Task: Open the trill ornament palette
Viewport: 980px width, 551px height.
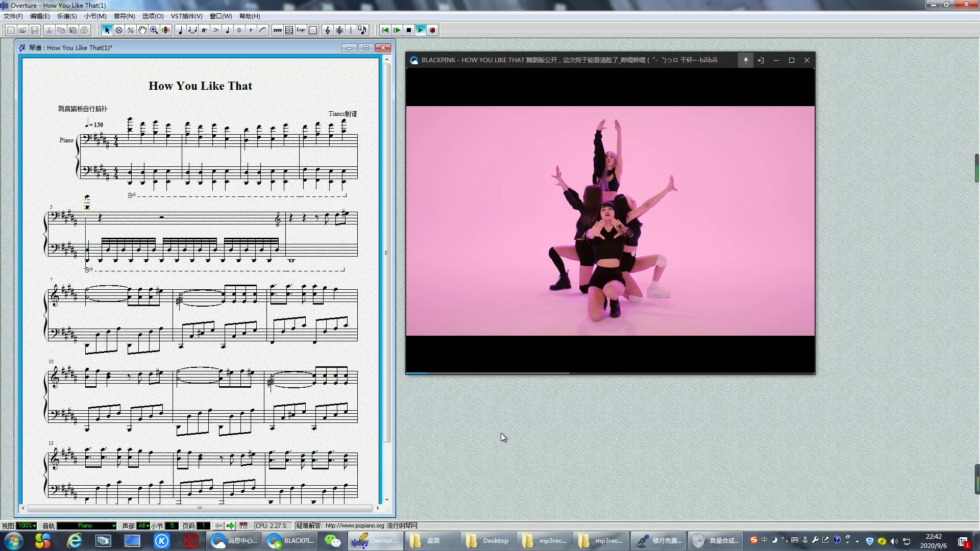Action: pos(204,30)
